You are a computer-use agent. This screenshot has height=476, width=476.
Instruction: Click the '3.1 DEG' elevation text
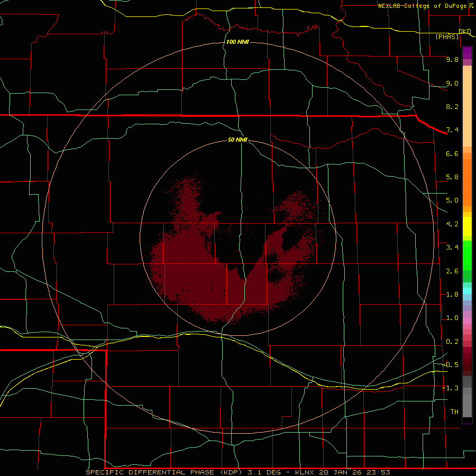263,472
